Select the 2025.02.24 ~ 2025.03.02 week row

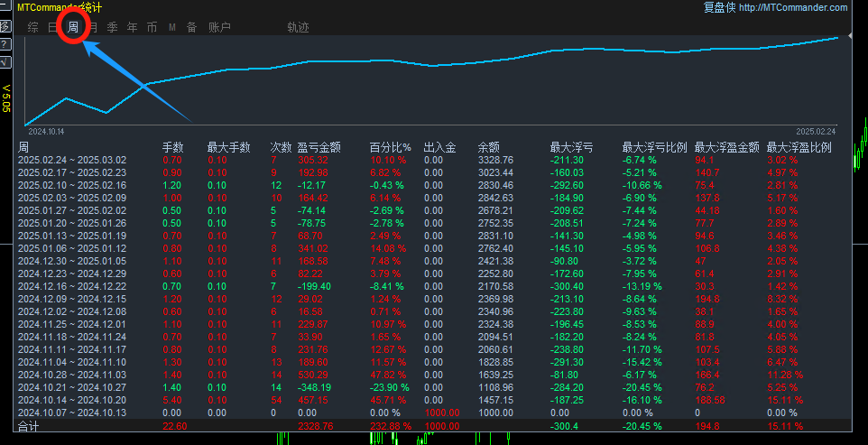[72, 160]
